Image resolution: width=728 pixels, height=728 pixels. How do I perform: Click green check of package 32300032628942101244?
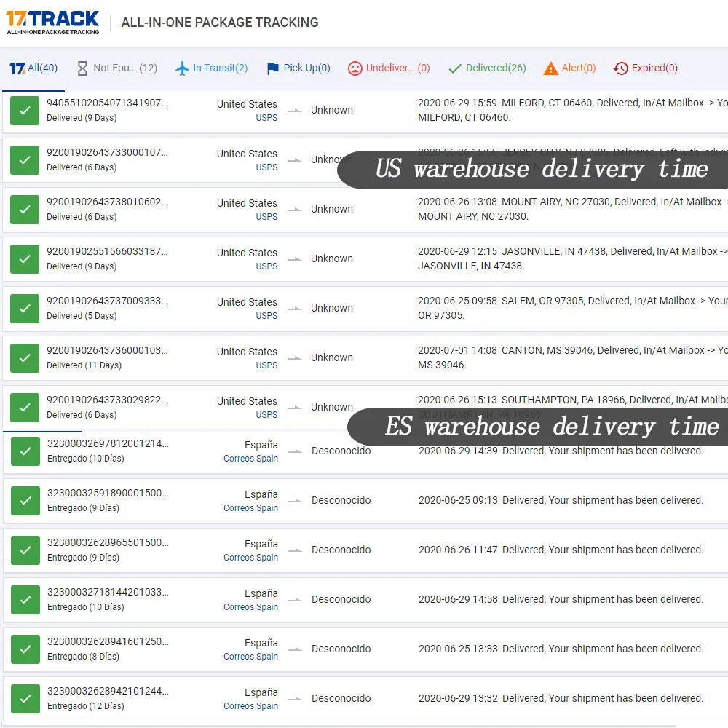point(25,699)
